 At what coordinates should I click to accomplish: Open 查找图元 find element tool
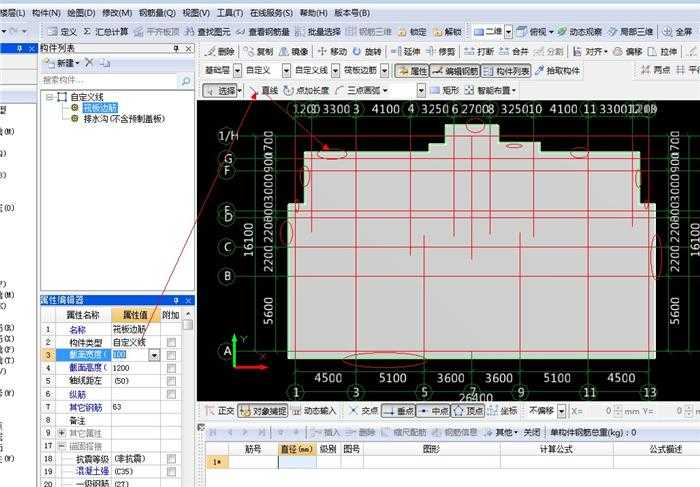(x=208, y=32)
